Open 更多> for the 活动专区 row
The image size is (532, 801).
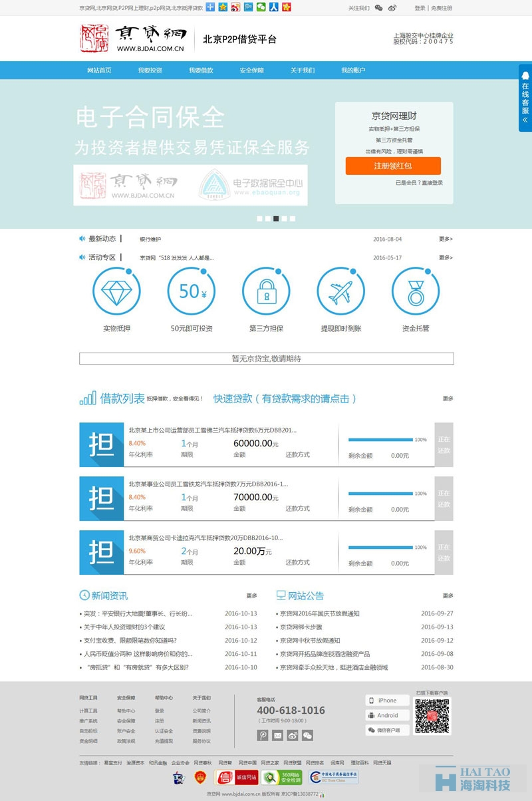446,257
